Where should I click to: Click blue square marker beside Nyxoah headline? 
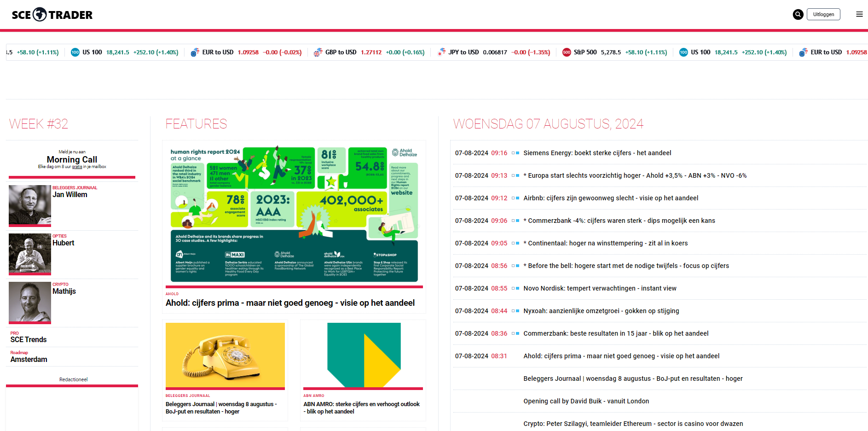518,311
